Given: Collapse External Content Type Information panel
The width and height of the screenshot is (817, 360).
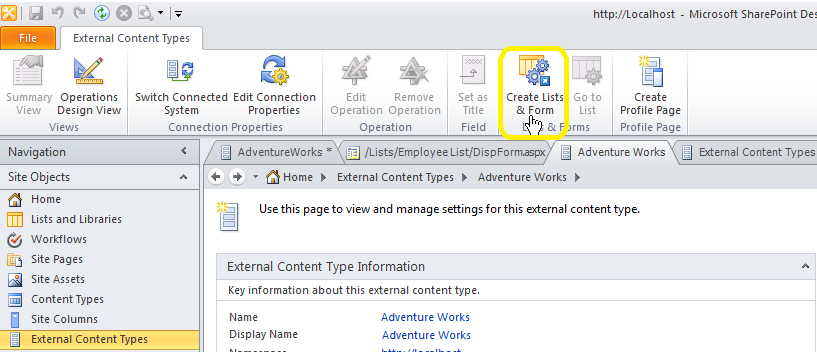Looking at the screenshot, I should (x=804, y=267).
